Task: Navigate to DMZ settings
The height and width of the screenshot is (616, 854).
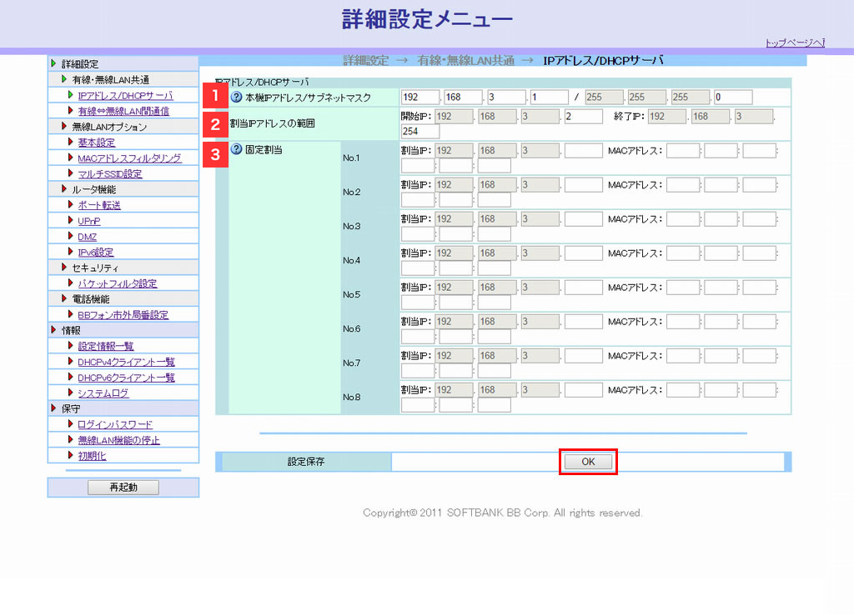Action: coord(87,237)
